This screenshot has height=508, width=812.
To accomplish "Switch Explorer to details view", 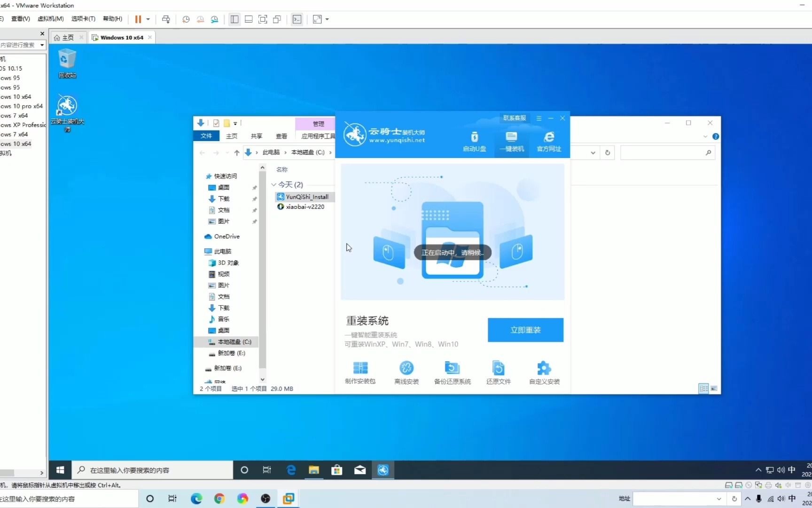I will pyautogui.click(x=703, y=388).
